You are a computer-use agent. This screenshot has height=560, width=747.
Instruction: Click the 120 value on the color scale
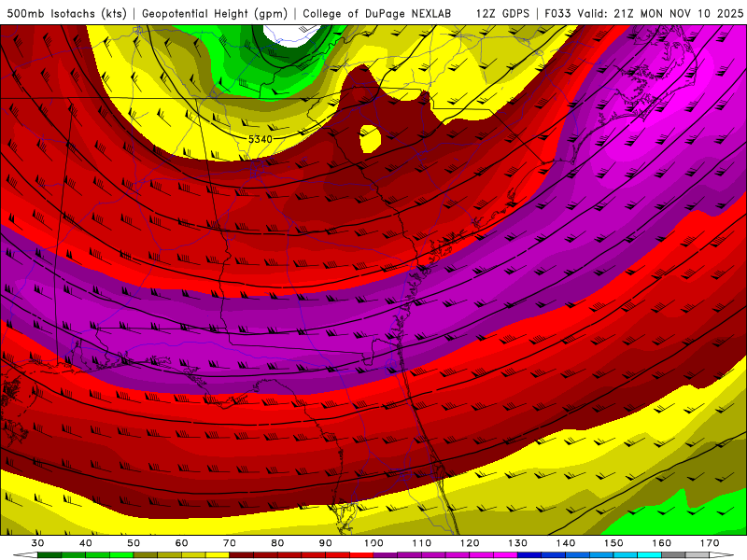click(x=470, y=543)
